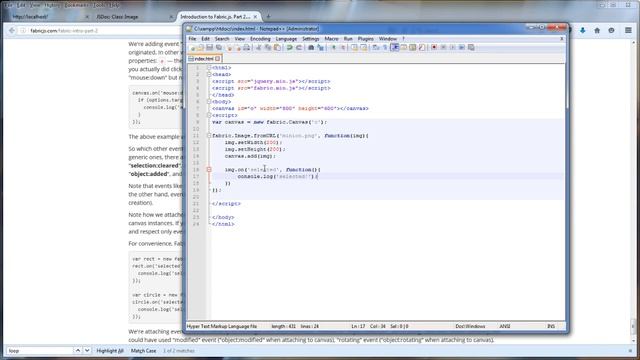Screen dimensions: 640x360
Task: Click the Print icon in Notepad++ toolbar
Action: click(x=247, y=48)
